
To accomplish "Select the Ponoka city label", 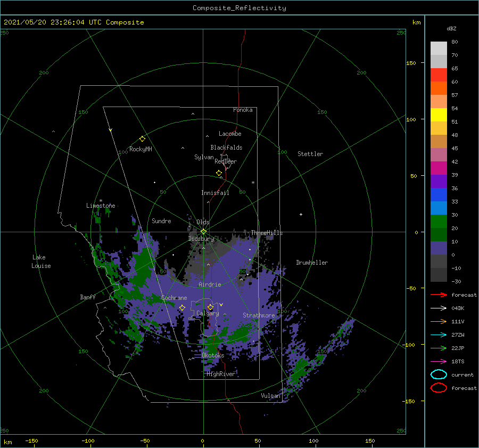I will (x=243, y=110).
